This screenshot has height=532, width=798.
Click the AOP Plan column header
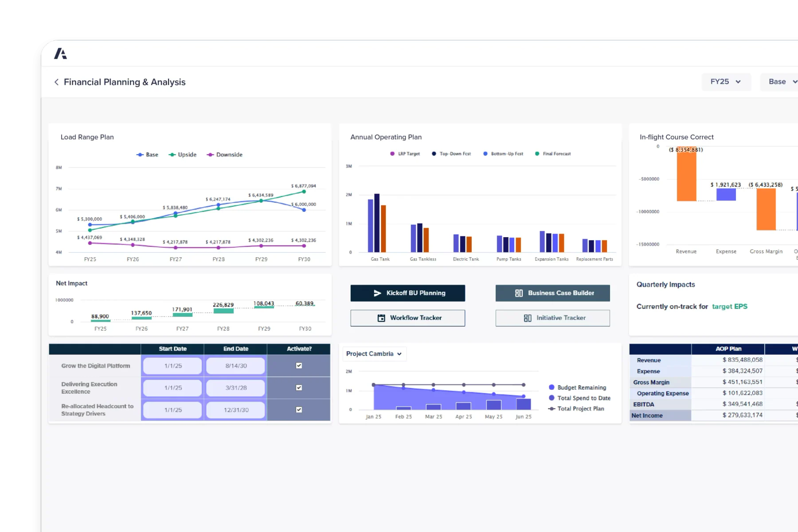tap(728, 349)
